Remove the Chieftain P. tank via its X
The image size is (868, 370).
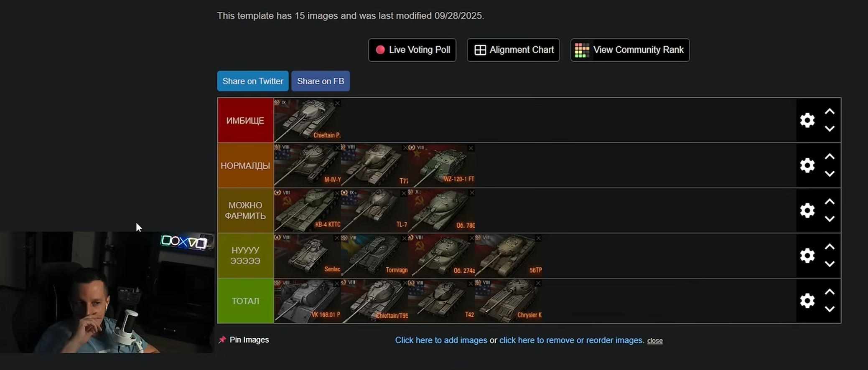click(x=337, y=103)
